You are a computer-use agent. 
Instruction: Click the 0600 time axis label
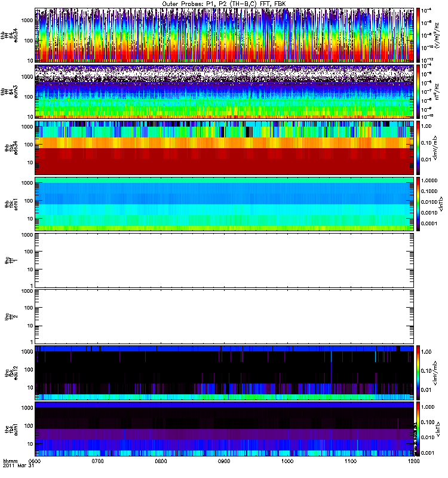(x=35, y=461)
